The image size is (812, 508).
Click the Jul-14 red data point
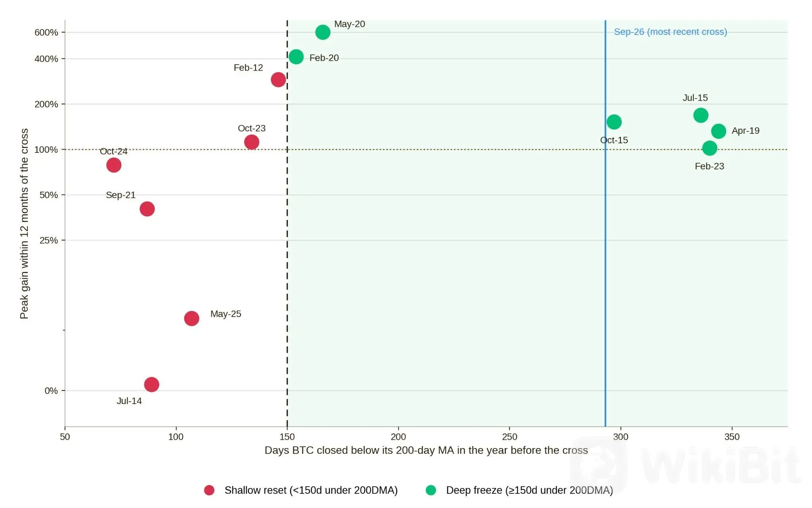point(151,384)
